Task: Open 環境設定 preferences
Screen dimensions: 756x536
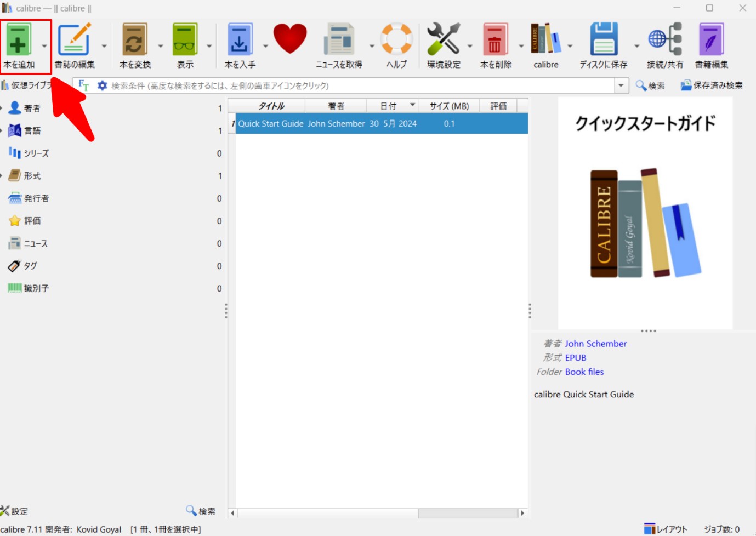Action: tap(444, 39)
